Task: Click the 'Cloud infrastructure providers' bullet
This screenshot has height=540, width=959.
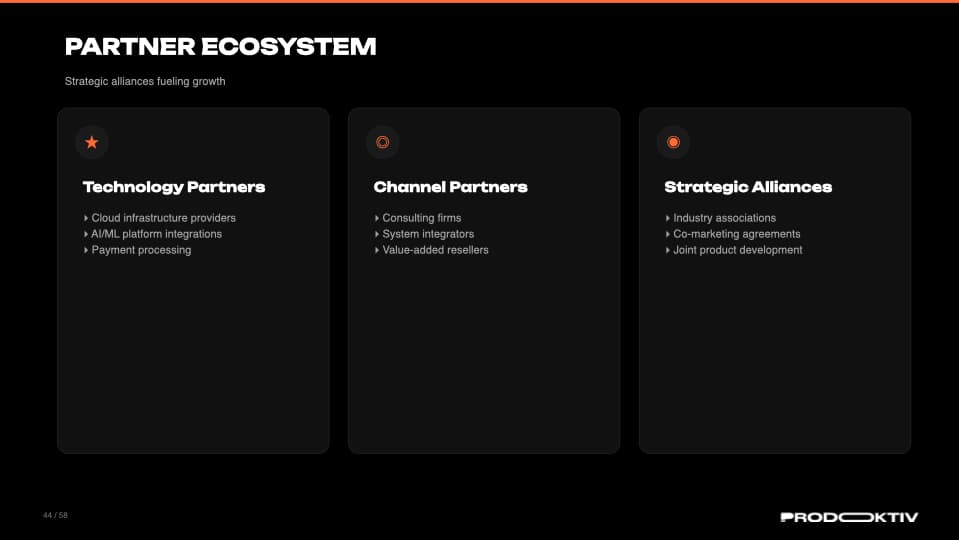Action: pos(163,218)
